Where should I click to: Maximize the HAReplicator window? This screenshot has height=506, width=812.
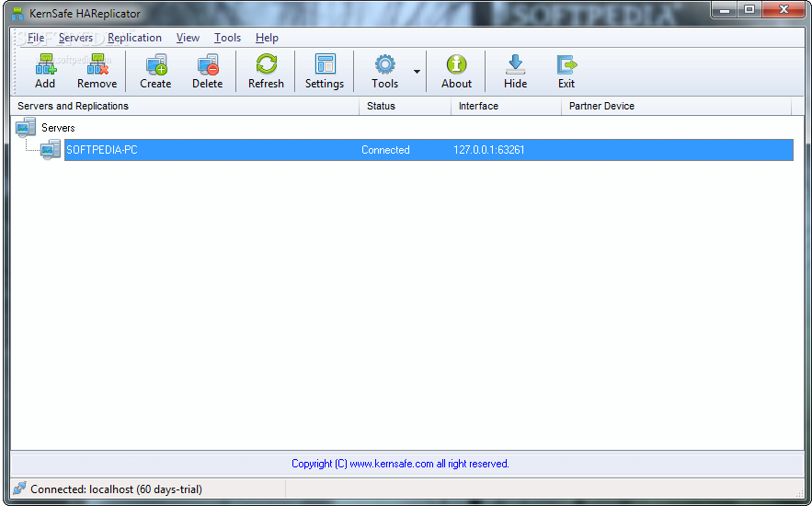(x=749, y=10)
